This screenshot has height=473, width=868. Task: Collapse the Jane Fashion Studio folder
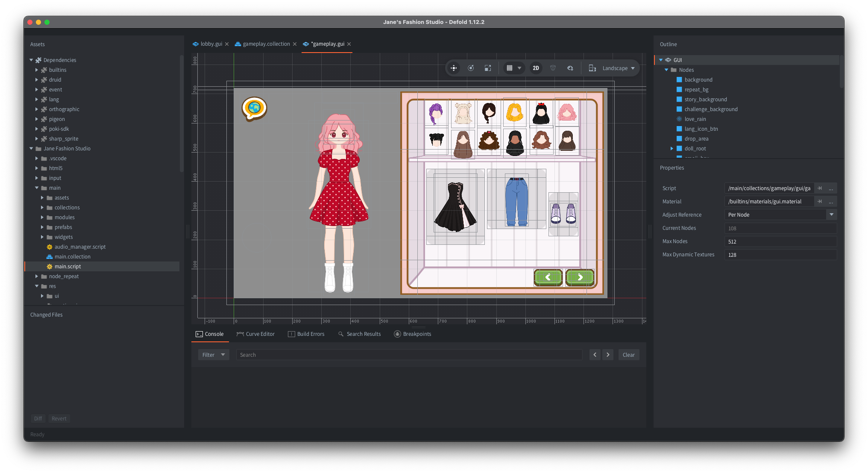30,148
